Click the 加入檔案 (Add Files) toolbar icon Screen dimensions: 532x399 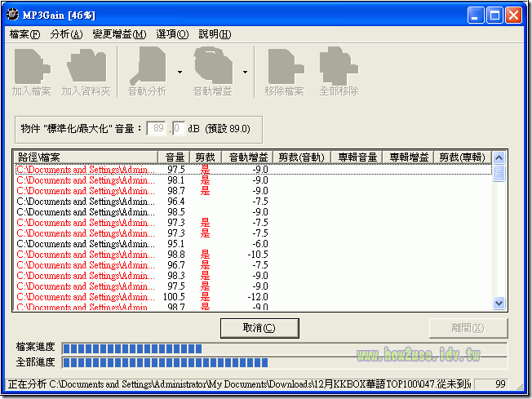32,72
